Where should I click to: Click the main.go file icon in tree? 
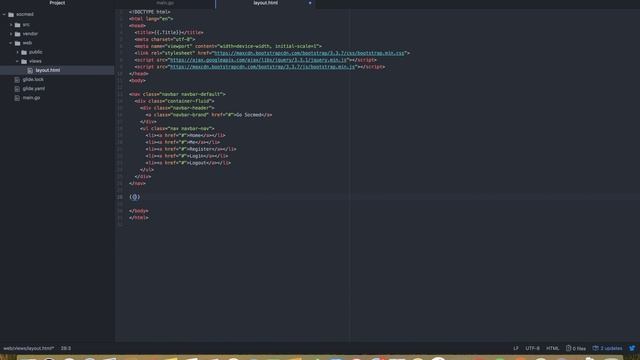pos(17,98)
